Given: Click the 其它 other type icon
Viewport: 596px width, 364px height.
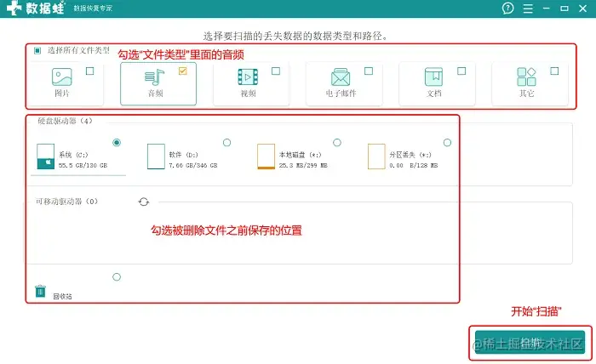Looking at the screenshot, I should point(526,77).
